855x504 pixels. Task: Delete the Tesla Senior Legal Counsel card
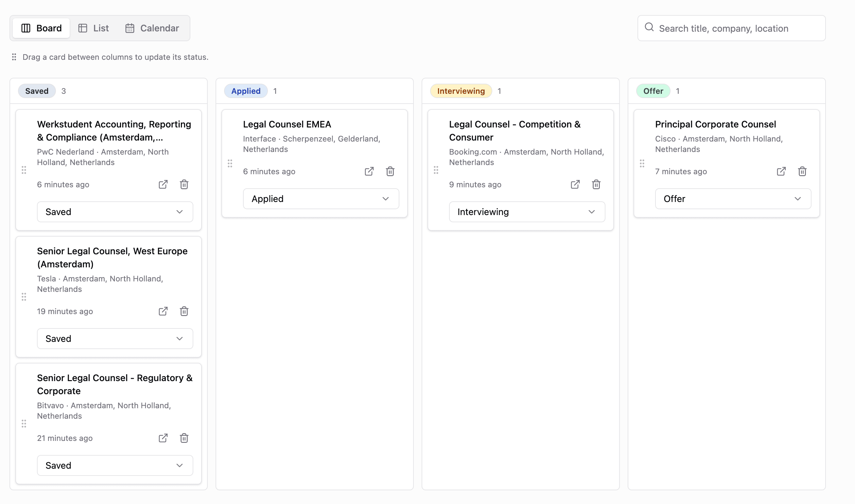click(184, 311)
